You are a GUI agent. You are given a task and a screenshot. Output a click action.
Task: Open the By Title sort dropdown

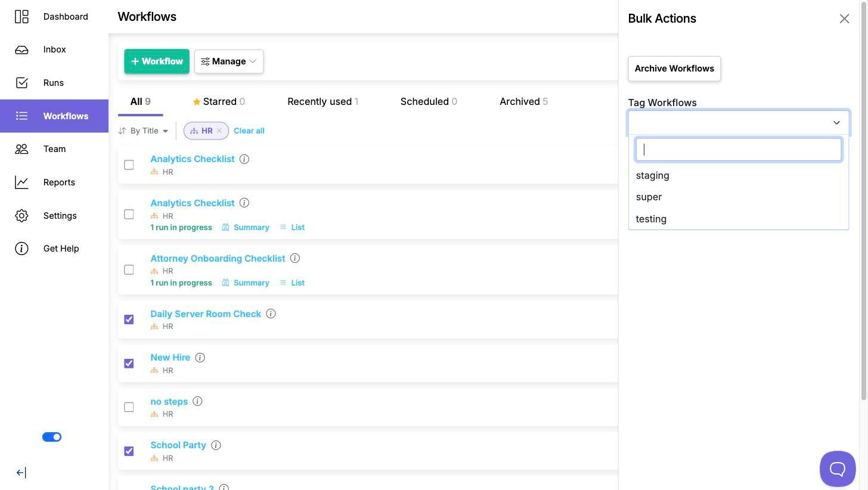click(x=144, y=131)
